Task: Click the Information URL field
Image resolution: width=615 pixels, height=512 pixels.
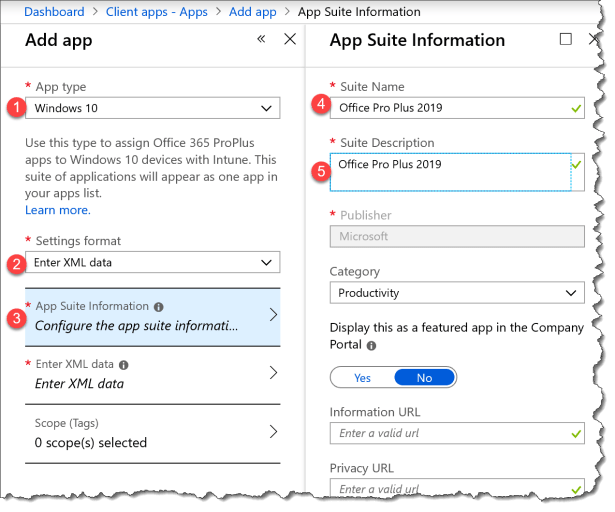Action: [x=457, y=433]
